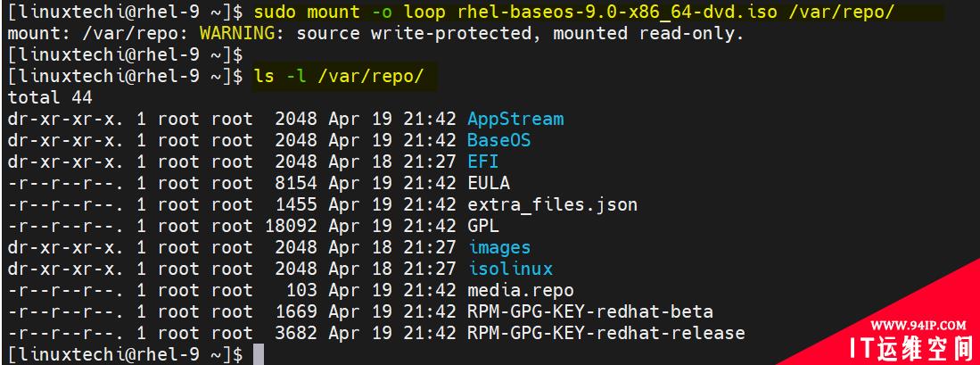Click the 'total 44' line

coord(50,98)
